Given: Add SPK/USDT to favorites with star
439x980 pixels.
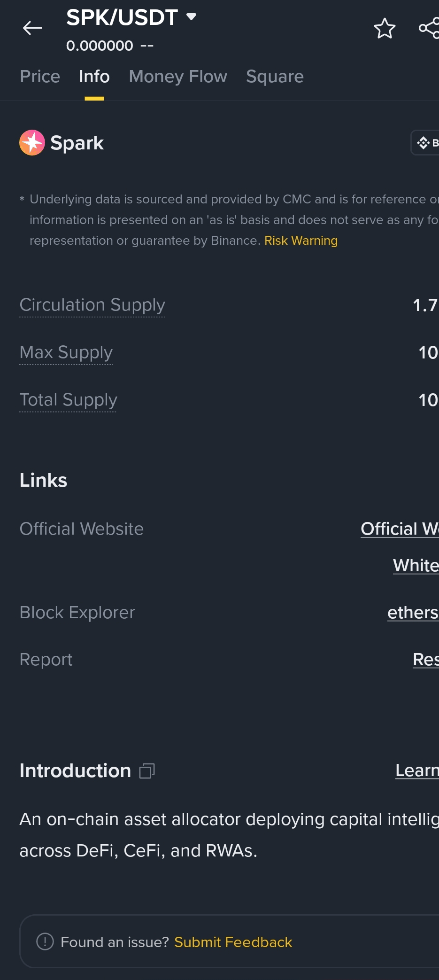Looking at the screenshot, I should [x=385, y=28].
